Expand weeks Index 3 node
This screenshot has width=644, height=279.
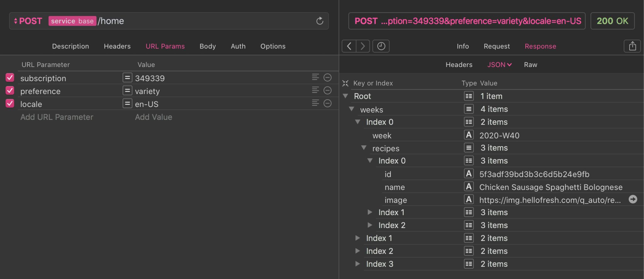pyautogui.click(x=358, y=264)
